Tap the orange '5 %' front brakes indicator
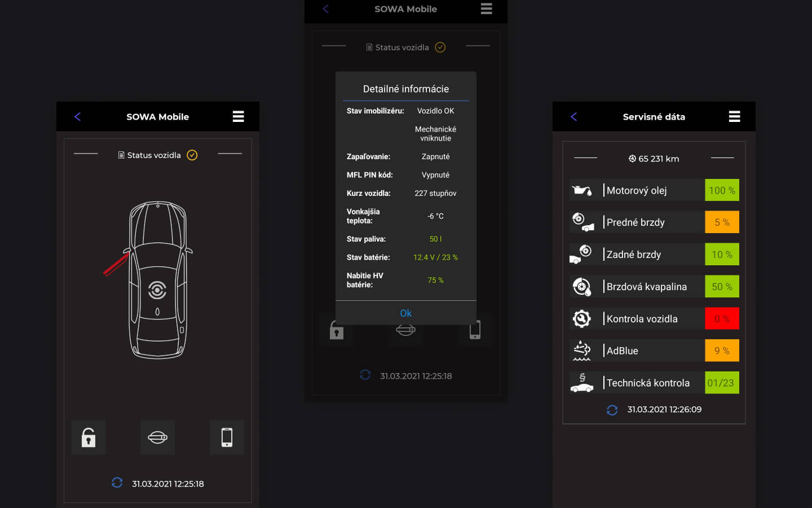The image size is (812, 508). [x=722, y=222]
